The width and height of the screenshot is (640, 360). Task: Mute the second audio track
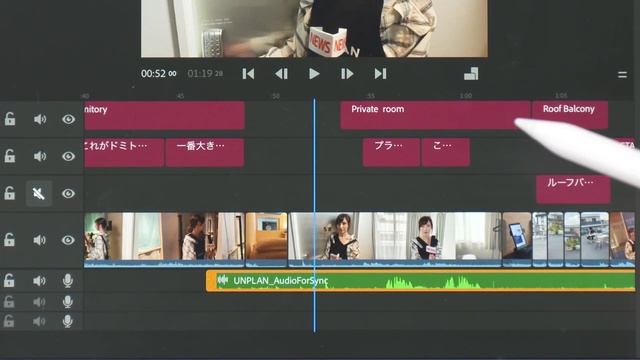click(39, 302)
